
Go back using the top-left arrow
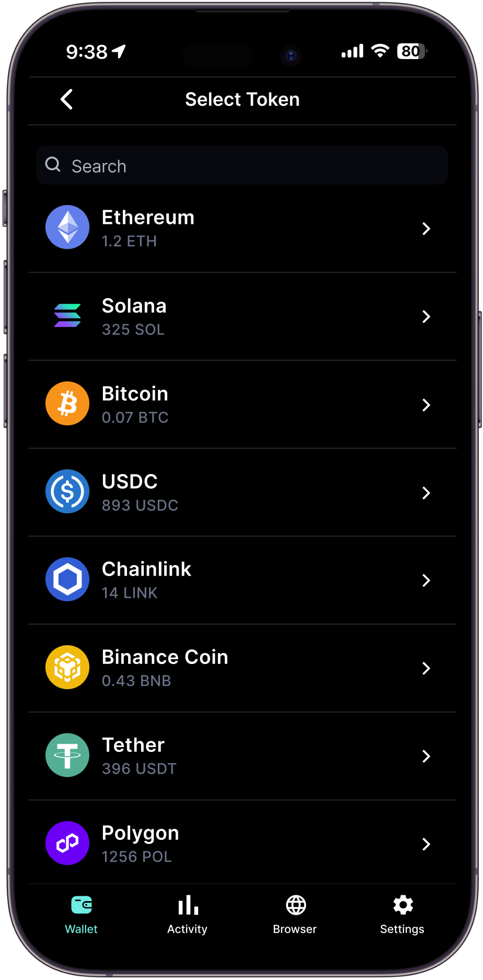click(67, 99)
